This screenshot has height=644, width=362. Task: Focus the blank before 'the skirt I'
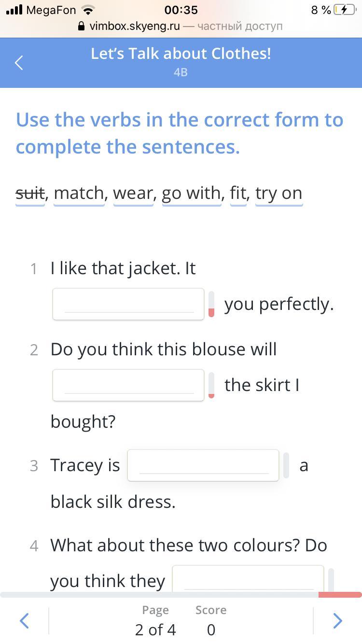click(128, 385)
